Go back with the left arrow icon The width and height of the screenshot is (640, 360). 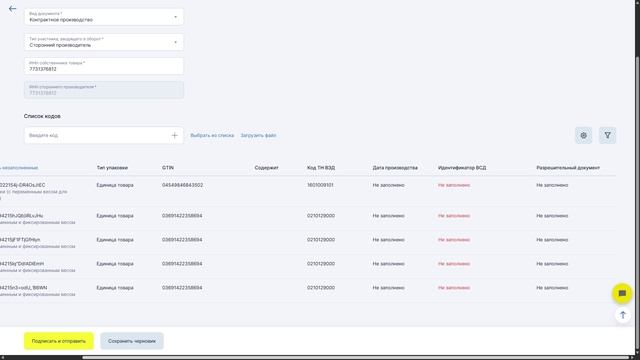(12, 9)
